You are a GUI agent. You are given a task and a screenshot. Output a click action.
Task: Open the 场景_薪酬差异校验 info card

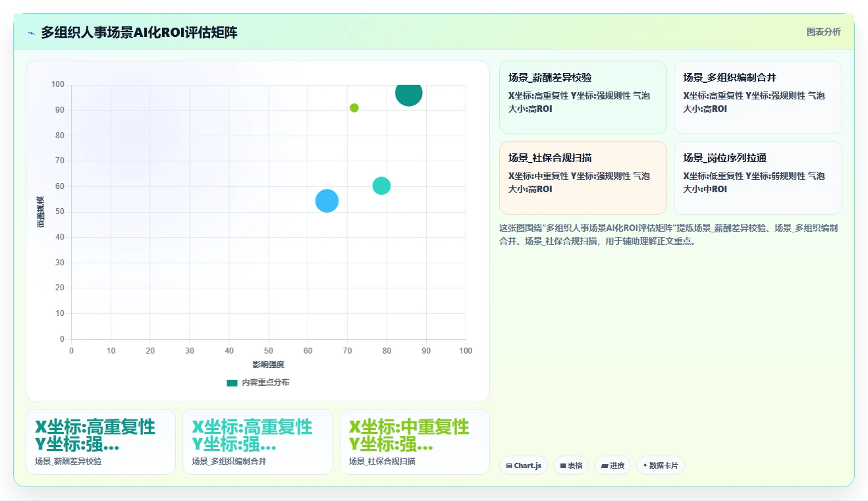[583, 97]
